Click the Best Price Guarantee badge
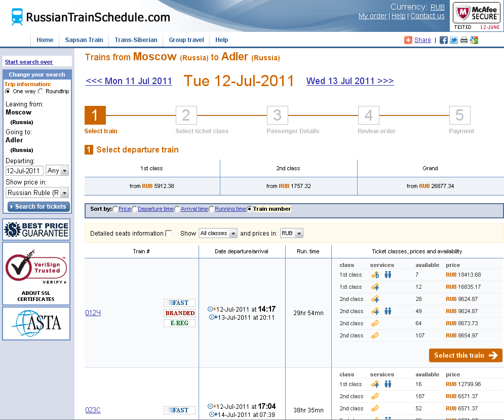This screenshot has height=420, width=504. (x=36, y=230)
